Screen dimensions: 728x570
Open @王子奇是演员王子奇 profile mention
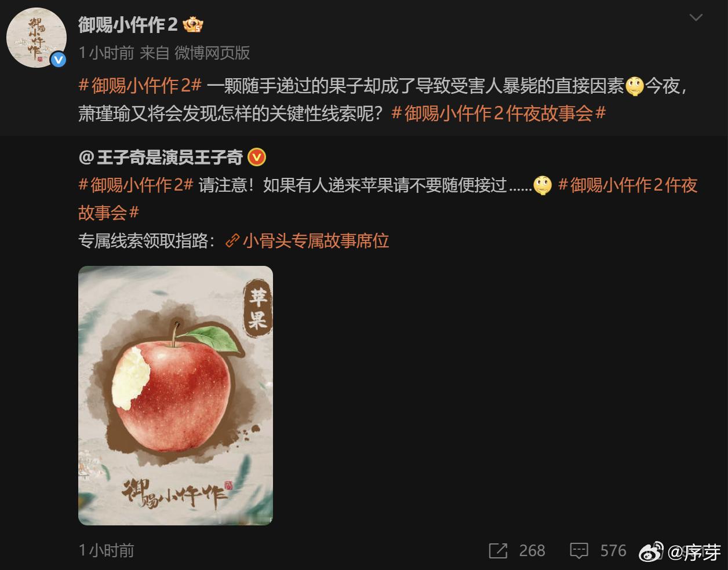161,157
